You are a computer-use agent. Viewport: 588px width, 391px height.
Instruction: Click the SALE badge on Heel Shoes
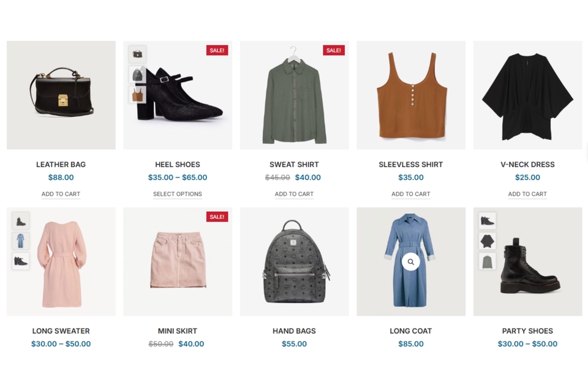pyautogui.click(x=217, y=50)
